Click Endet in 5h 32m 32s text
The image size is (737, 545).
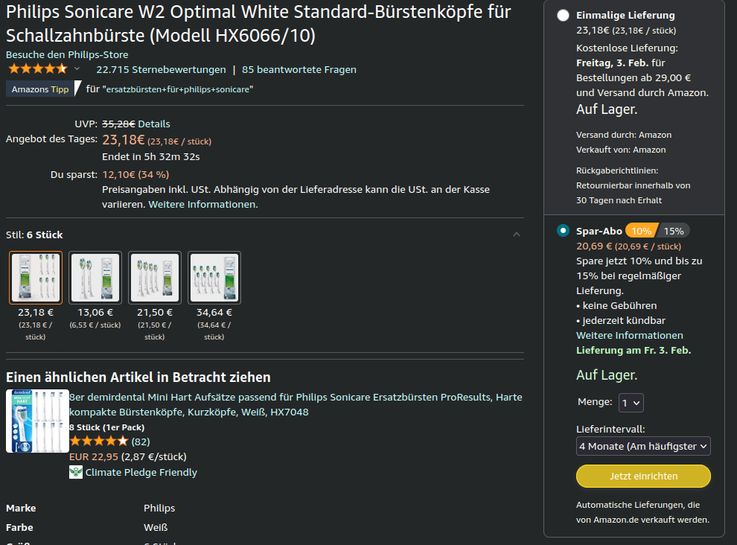[x=151, y=156]
